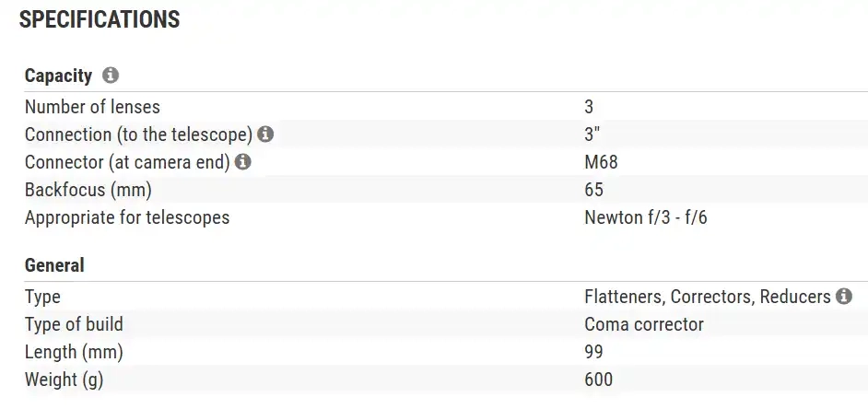868x409 pixels.
Task: Select the Capacity section heading
Action: click(x=58, y=76)
